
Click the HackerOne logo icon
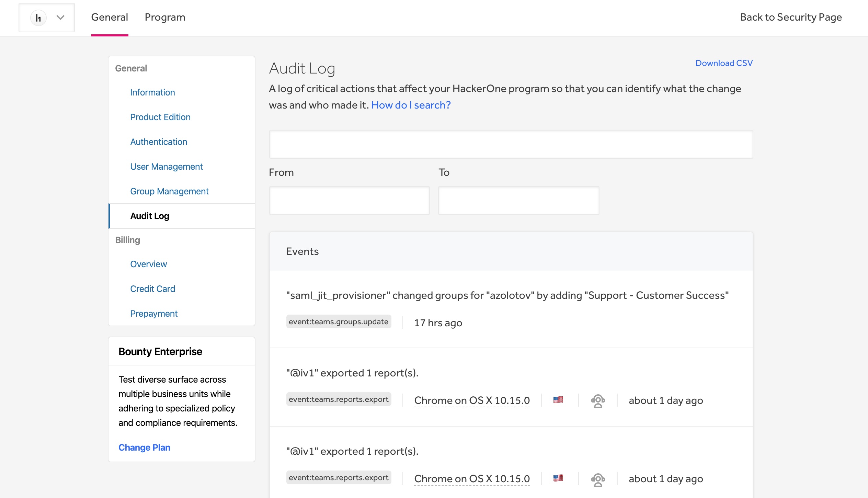point(38,18)
